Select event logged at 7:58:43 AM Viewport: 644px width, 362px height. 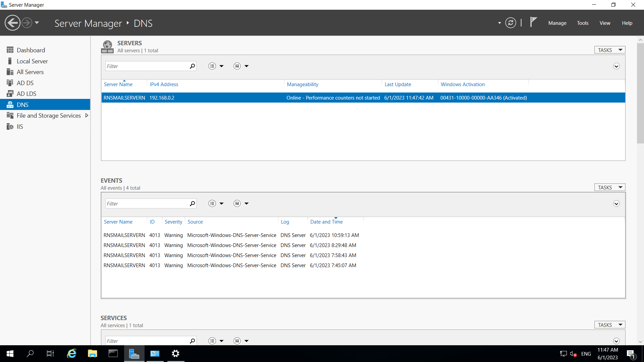pyautogui.click(x=363, y=255)
